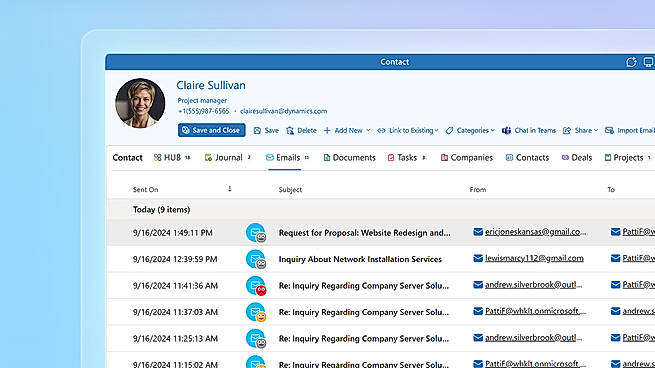Click the Link to Existing chain icon
Screen dimensions: 655x368
381,131
